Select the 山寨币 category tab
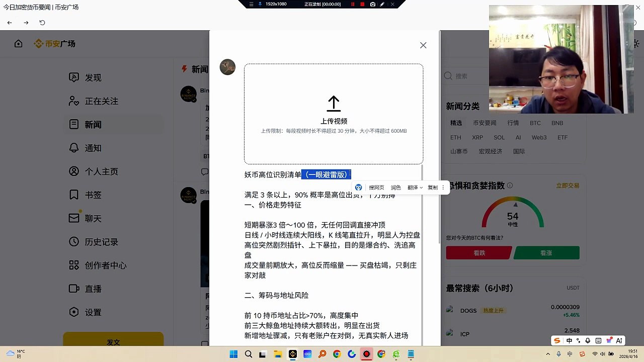Viewport: 644px width, 362px height. [459, 151]
